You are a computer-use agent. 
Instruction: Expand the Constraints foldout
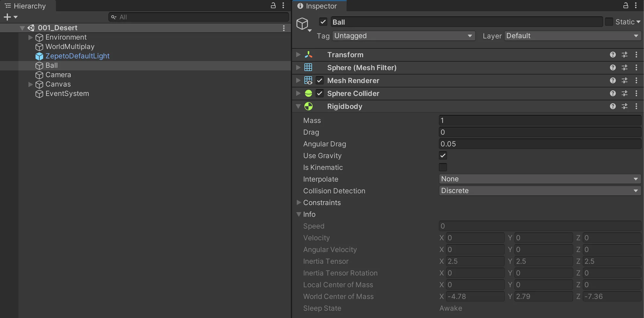coord(299,202)
